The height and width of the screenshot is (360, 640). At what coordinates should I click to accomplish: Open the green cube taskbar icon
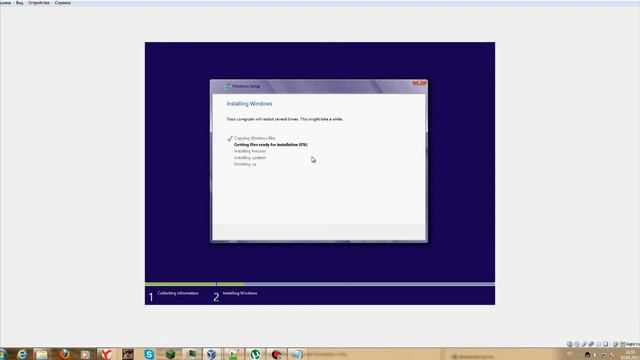click(x=170, y=354)
